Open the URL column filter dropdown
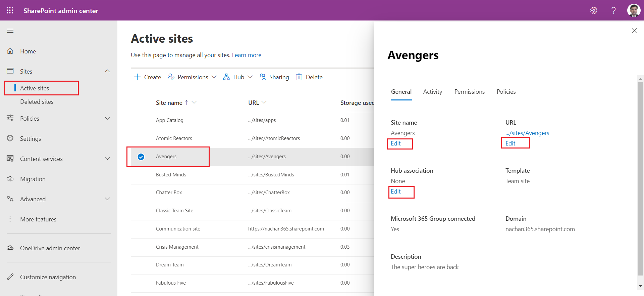The height and width of the screenshot is (296, 644). 264,102
